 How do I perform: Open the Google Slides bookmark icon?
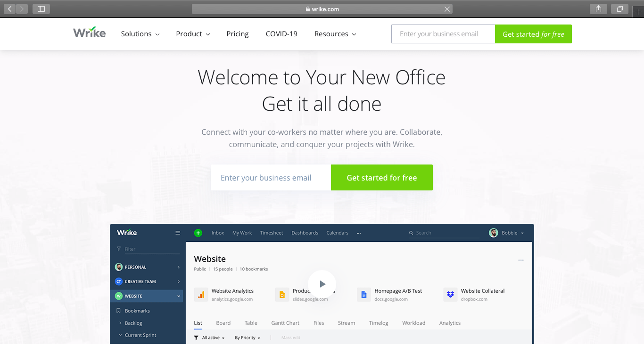click(282, 295)
